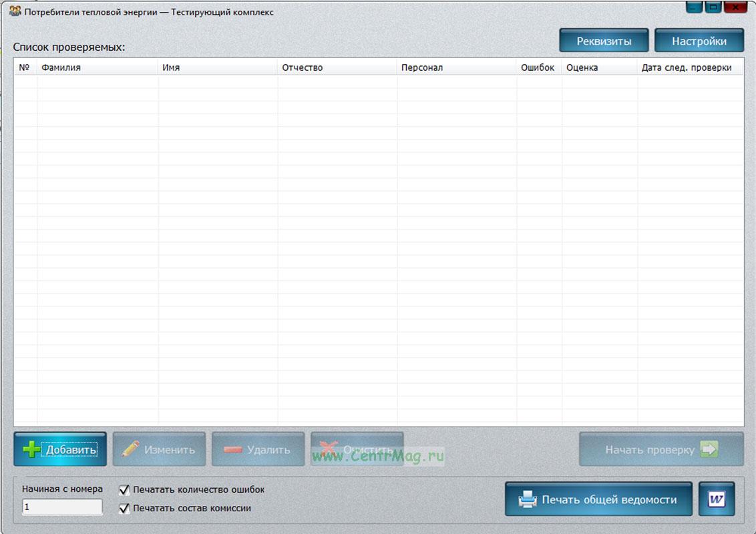Click the printer icon on Печать общей ведомости
The width and height of the screenshot is (756, 534).
point(528,499)
